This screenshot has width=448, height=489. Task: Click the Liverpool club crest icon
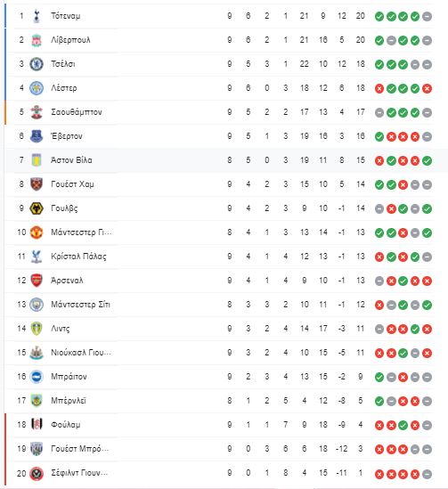37,40
